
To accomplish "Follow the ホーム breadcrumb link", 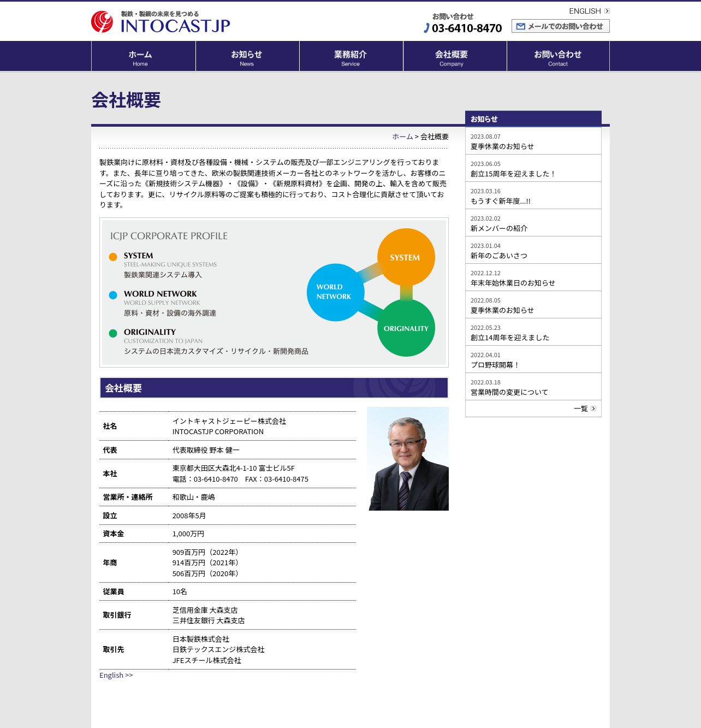I will (x=402, y=137).
